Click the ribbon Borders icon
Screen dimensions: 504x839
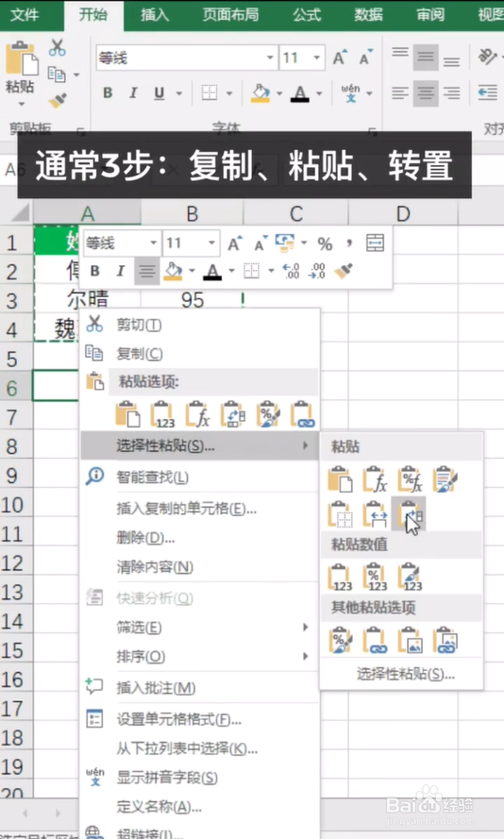tap(210, 93)
